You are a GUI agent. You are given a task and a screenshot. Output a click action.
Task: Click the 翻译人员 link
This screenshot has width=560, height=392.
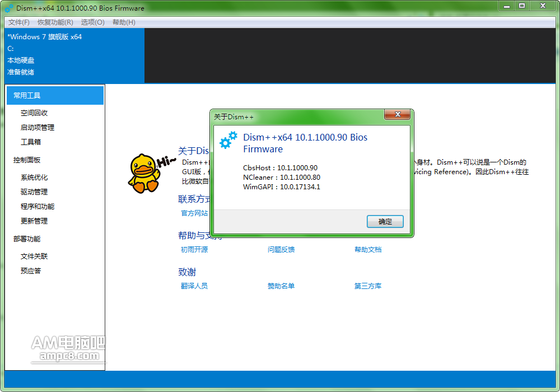pyautogui.click(x=194, y=286)
